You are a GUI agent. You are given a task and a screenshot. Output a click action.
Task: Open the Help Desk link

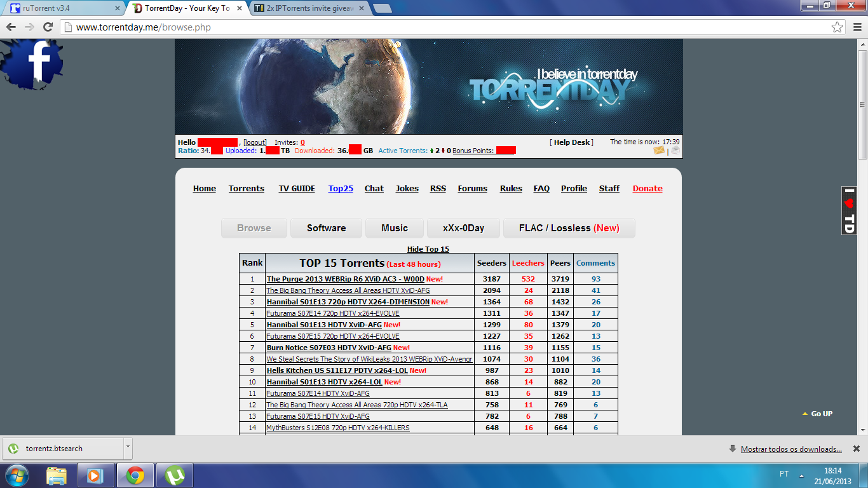[x=572, y=142]
